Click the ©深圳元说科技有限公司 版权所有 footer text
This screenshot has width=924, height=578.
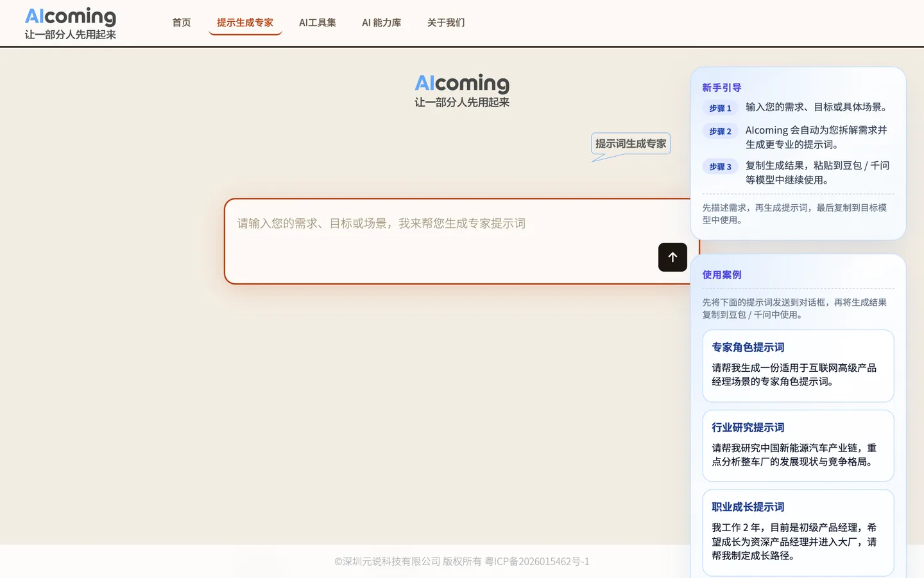point(407,561)
